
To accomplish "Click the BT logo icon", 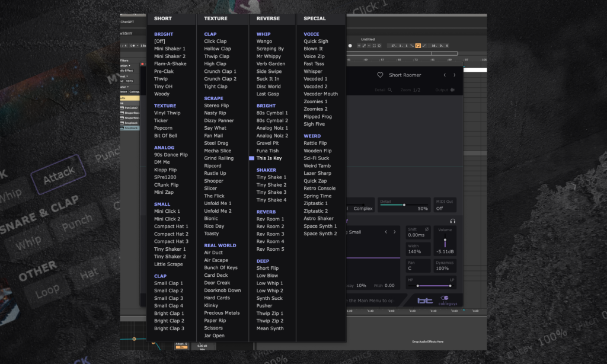I will pos(425,301).
